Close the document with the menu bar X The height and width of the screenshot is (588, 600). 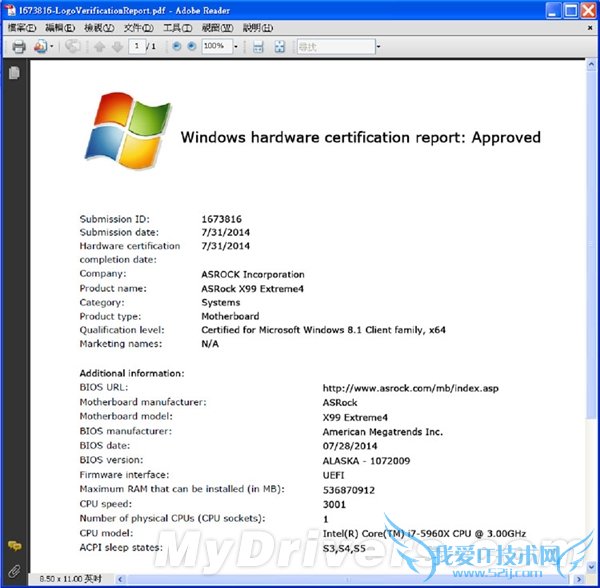tap(590, 28)
